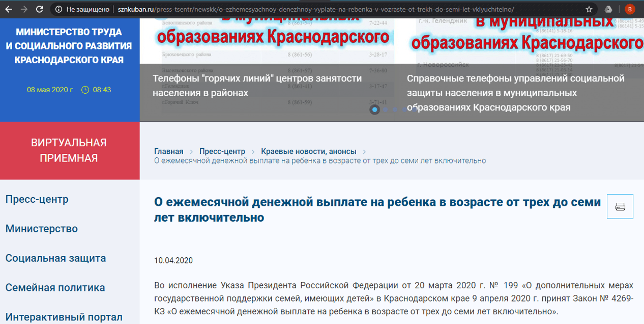Go back using the browser back arrow
644x324 pixels.
9,9
